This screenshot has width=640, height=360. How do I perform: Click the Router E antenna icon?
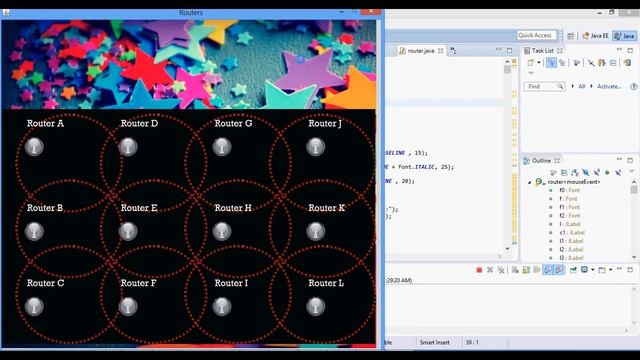click(128, 231)
